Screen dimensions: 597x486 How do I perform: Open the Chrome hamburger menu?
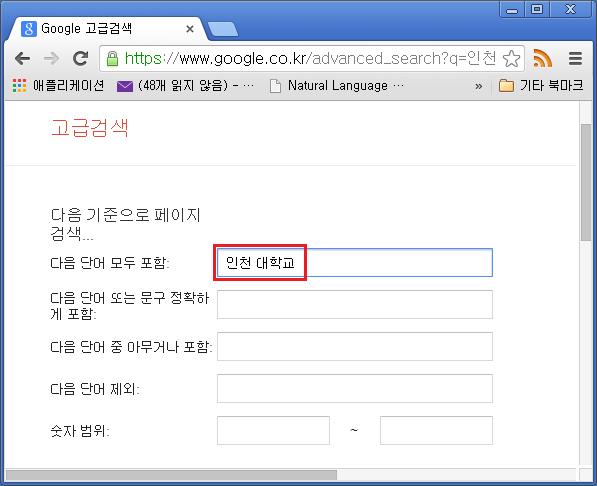pyautogui.click(x=575, y=58)
